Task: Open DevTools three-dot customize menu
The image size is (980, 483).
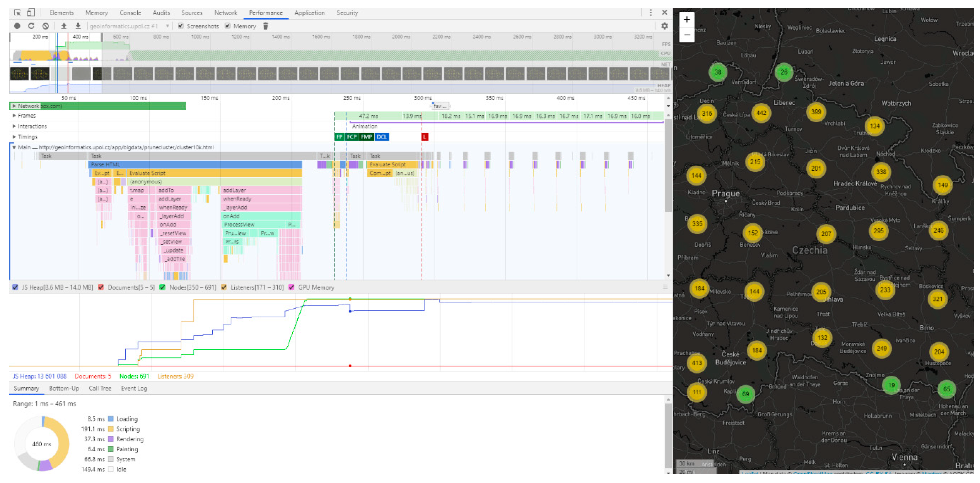Action: [x=650, y=13]
